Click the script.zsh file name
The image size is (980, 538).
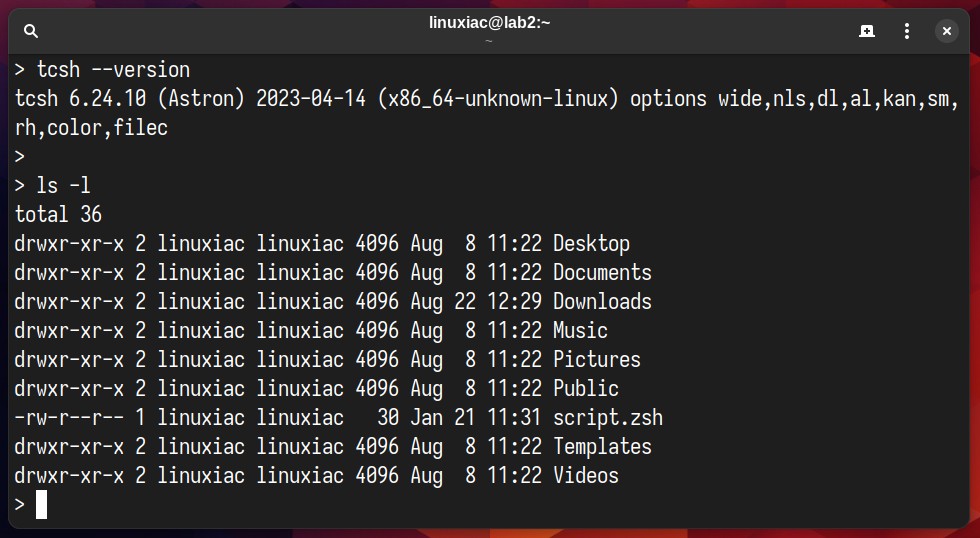point(608,417)
